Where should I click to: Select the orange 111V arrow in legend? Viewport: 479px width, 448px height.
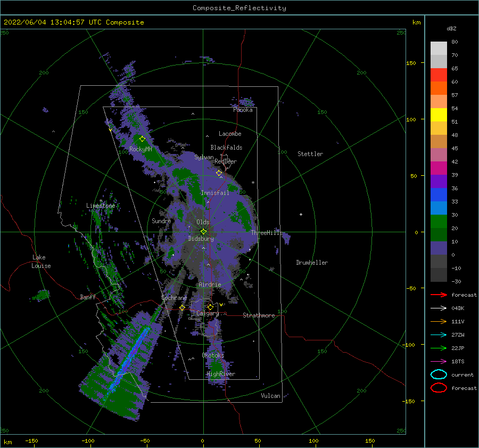[439, 321]
